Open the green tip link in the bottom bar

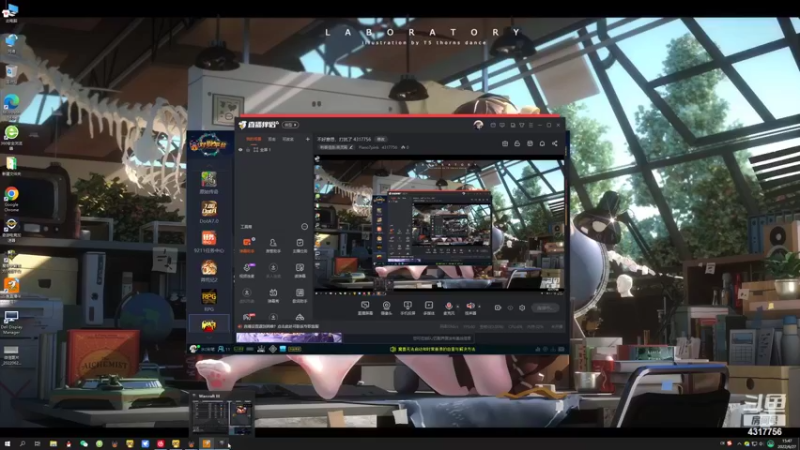[x=433, y=349]
